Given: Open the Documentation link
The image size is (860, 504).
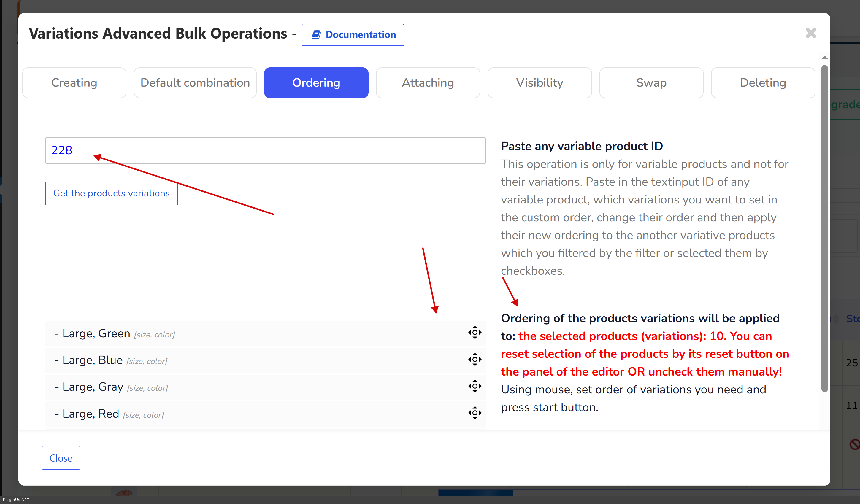Looking at the screenshot, I should [353, 35].
